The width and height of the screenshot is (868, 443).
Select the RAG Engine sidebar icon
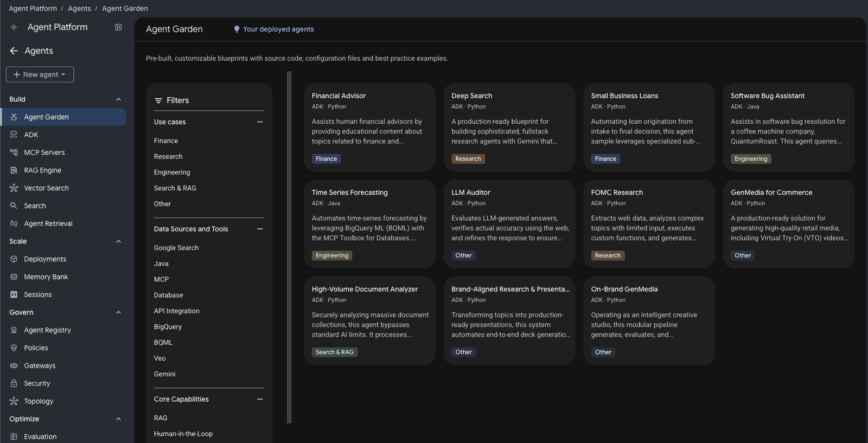click(14, 170)
